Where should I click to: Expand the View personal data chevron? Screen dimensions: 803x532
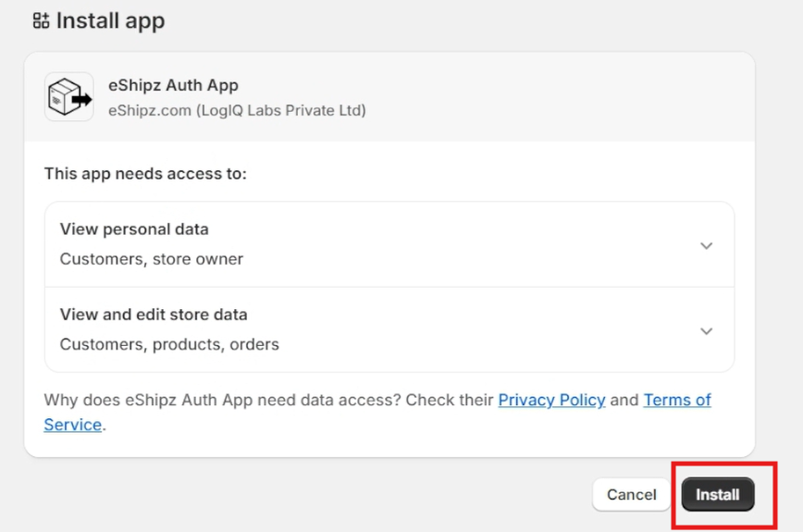[706, 245]
